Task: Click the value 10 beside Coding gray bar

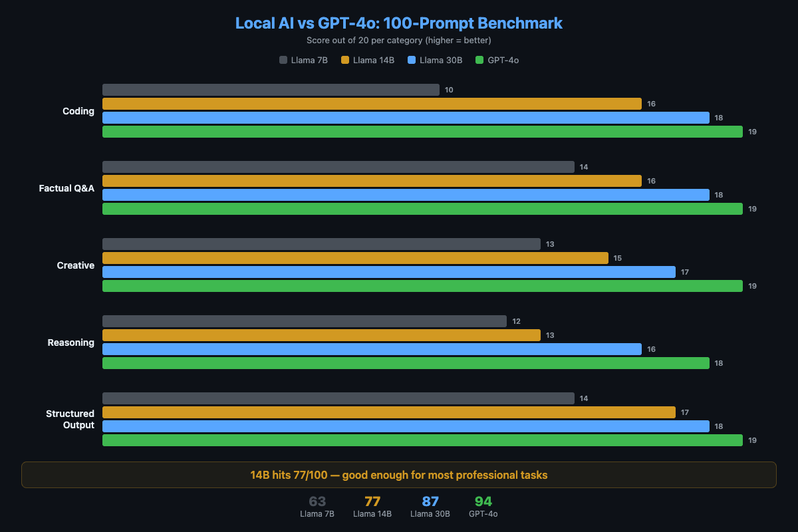Action: 449,90
